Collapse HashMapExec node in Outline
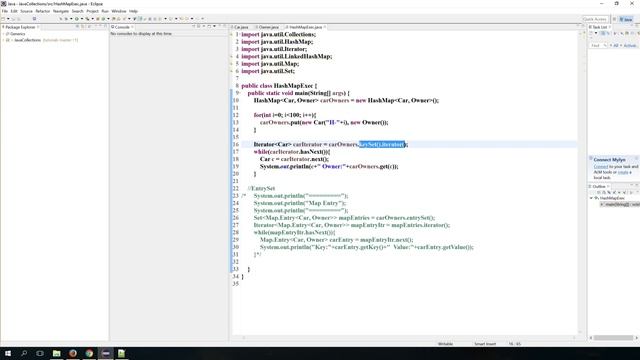640x360 pixels. pos(591,198)
